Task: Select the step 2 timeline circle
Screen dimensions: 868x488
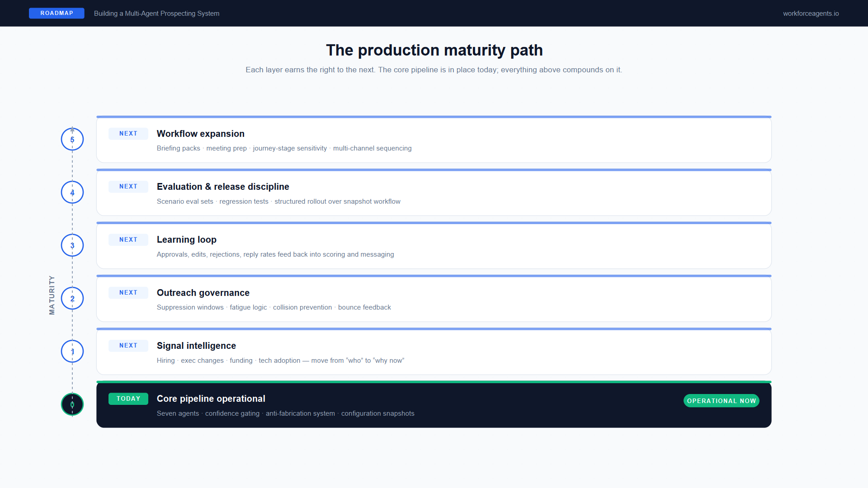Action: (x=72, y=299)
